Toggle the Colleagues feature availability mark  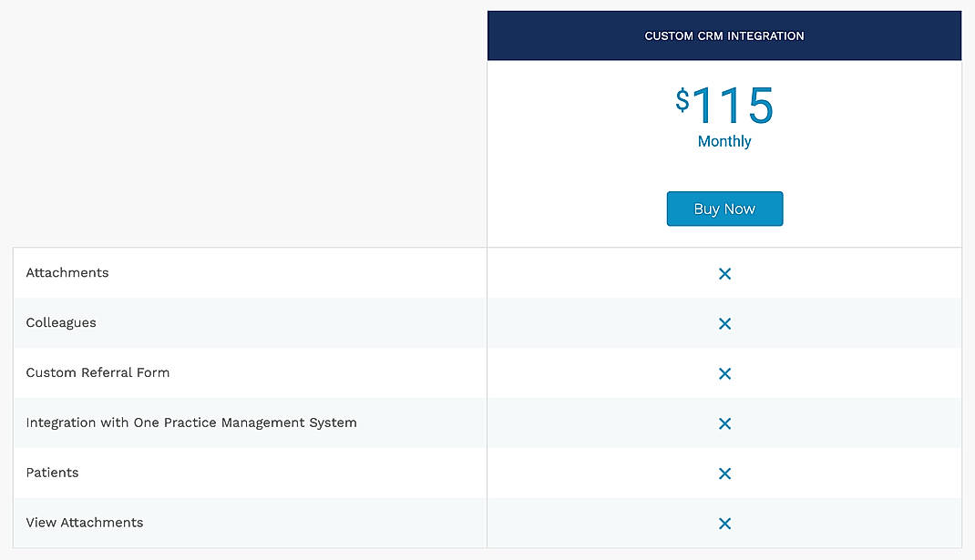[x=724, y=323]
